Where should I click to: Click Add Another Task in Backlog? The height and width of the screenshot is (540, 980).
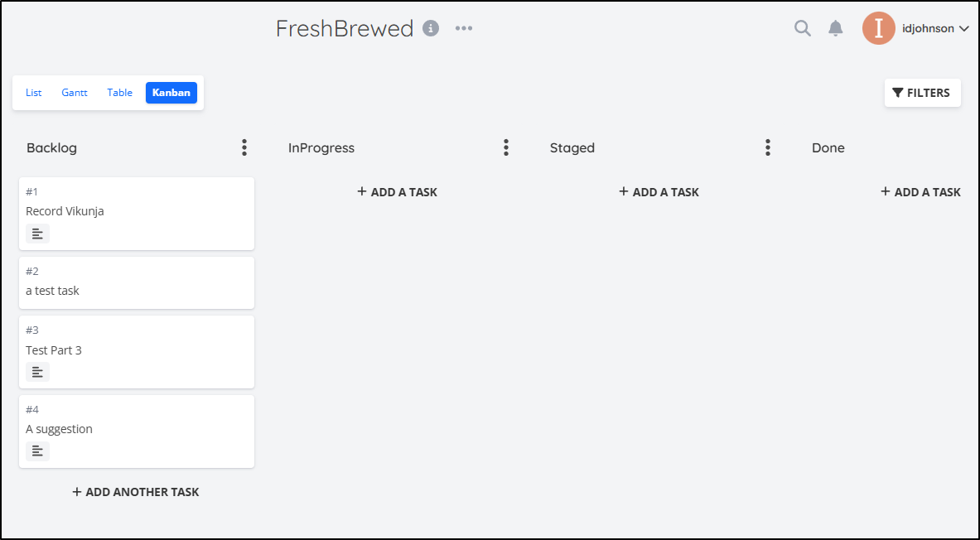[136, 492]
